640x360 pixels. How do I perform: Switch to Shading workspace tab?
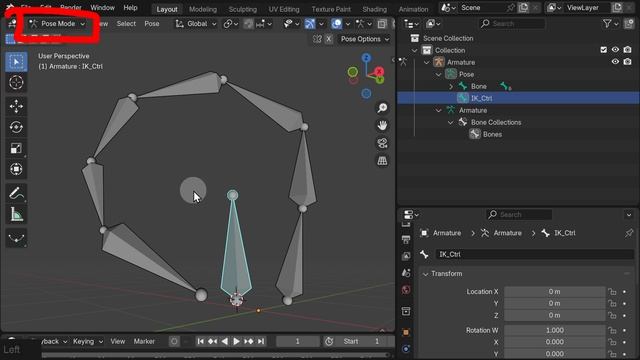coord(374,9)
